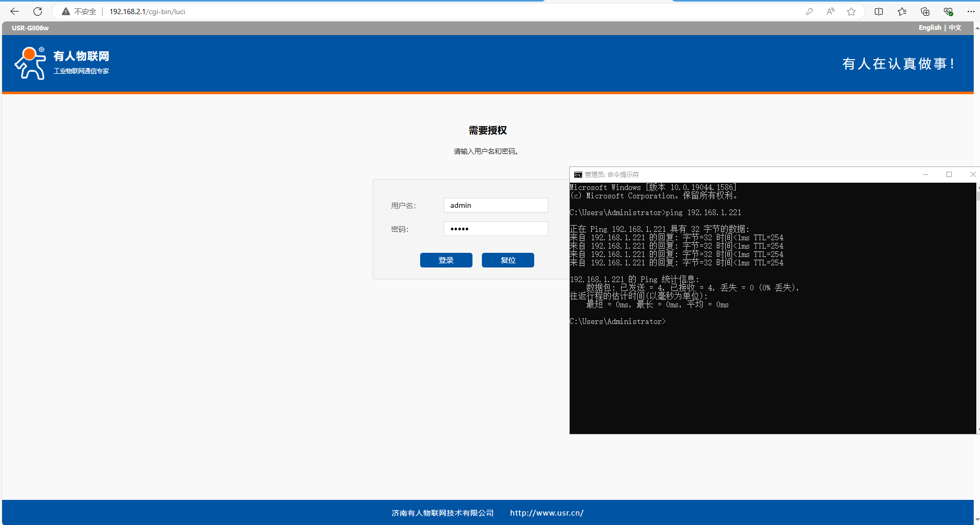The height and width of the screenshot is (525, 980).
Task: Switch language to English
Action: click(x=929, y=28)
